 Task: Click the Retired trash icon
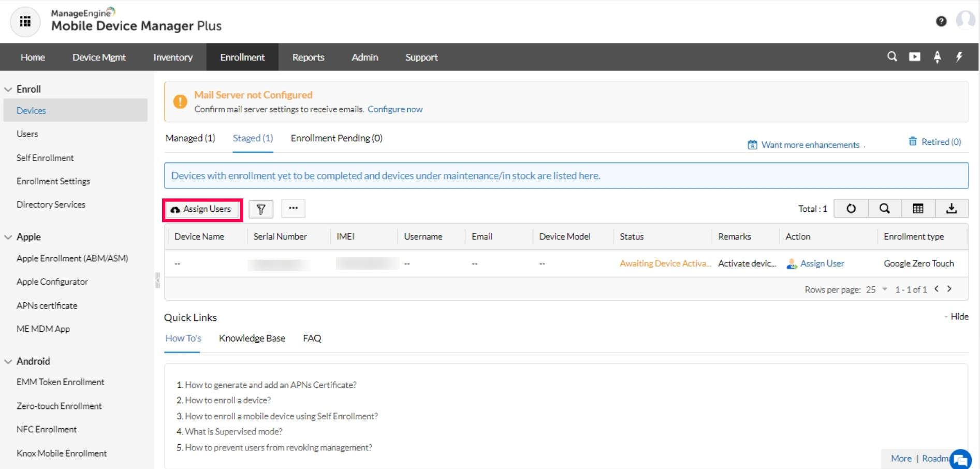point(913,141)
